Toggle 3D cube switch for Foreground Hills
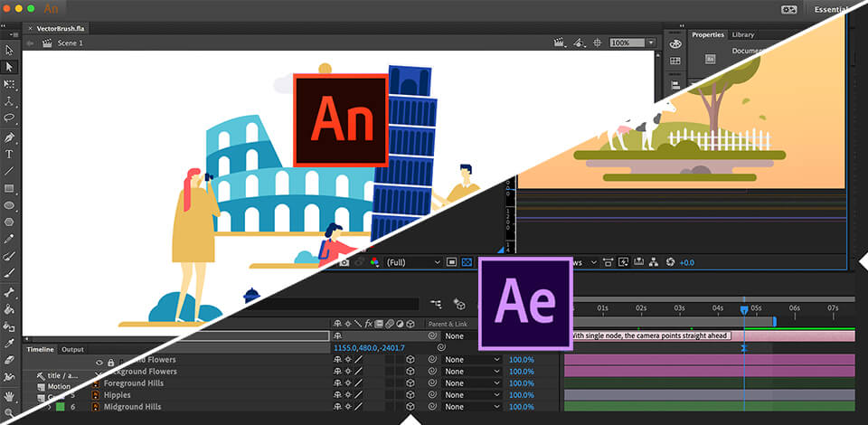The height and width of the screenshot is (425, 868). (410, 382)
